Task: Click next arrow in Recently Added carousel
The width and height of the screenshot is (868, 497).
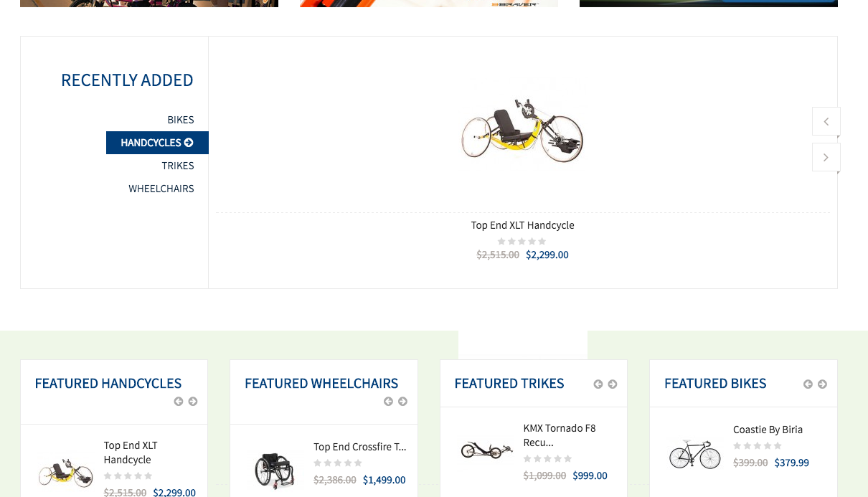Action: point(826,157)
